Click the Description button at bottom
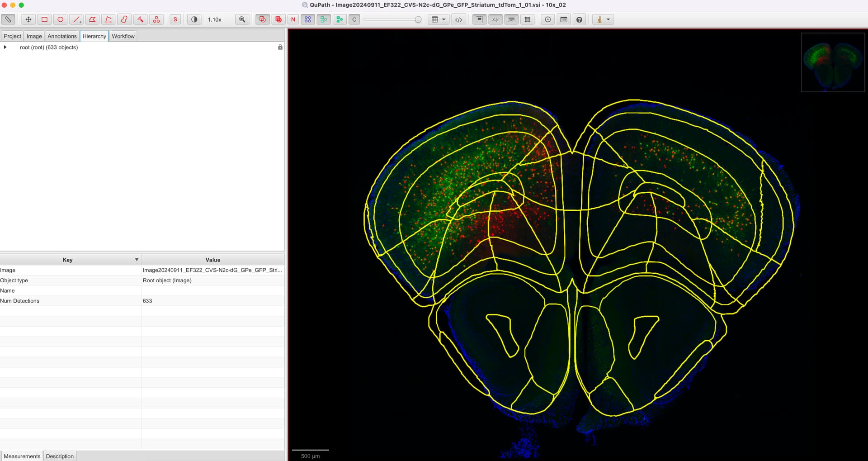The height and width of the screenshot is (461, 868). [59, 456]
